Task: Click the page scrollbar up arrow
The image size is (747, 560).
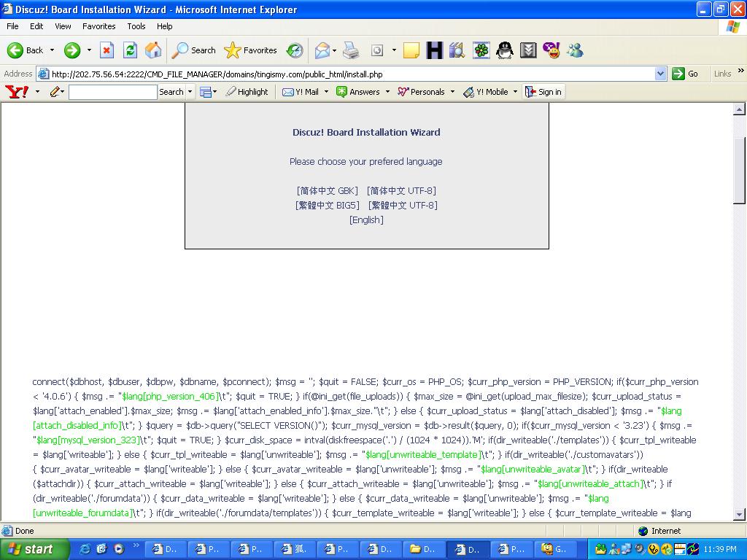Action: point(739,109)
